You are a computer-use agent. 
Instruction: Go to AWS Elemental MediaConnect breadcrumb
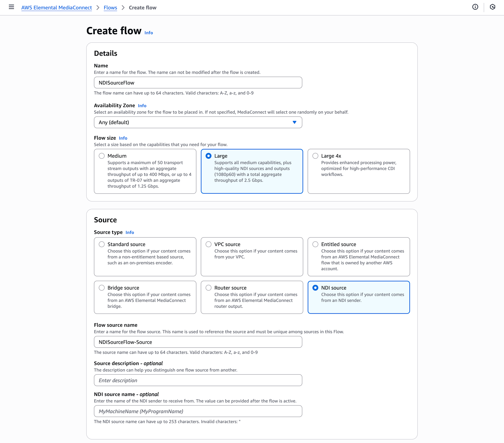56,8
